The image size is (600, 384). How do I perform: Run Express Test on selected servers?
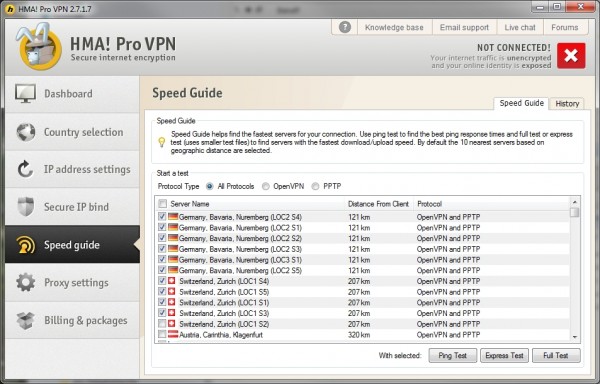coord(504,355)
